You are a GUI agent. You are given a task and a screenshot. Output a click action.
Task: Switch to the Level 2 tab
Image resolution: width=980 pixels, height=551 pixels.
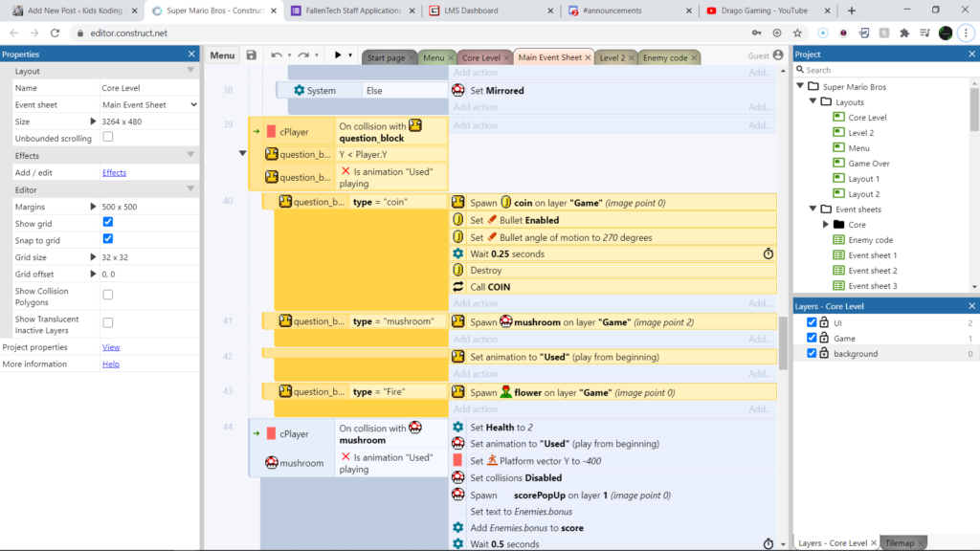click(x=612, y=57)
